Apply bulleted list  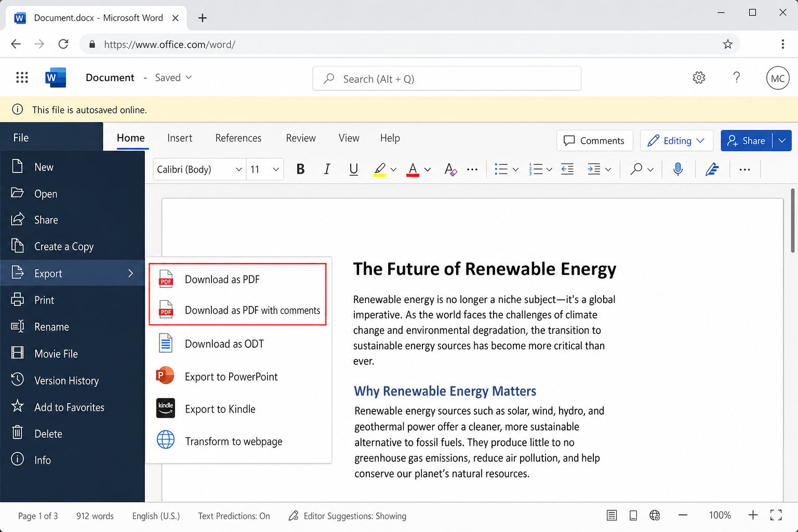[501, 169]
